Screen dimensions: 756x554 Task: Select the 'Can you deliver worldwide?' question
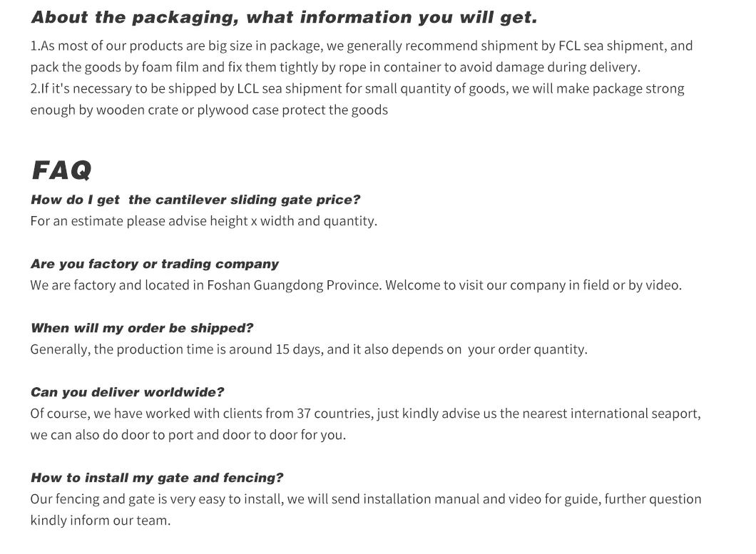[127, 392]
